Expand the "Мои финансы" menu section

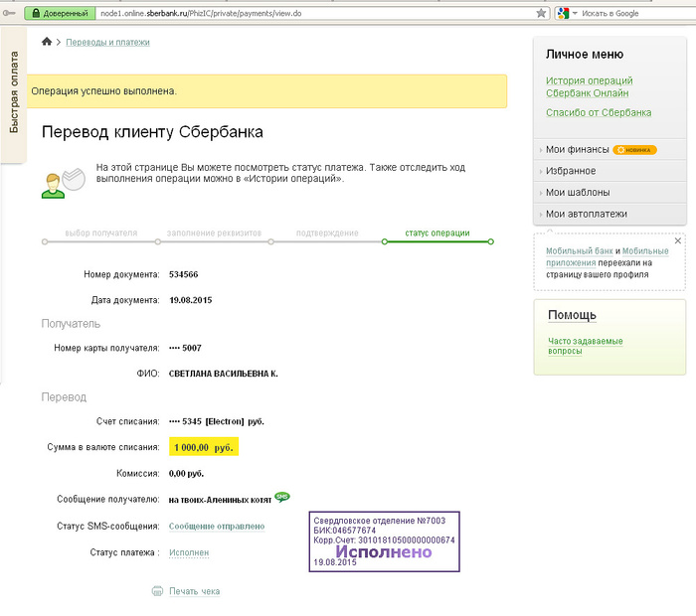click(577, 149)
